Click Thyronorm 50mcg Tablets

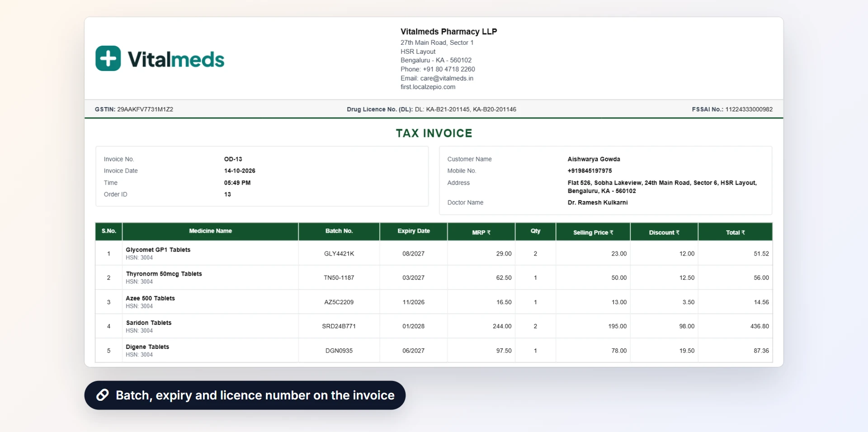coord(164,274)
